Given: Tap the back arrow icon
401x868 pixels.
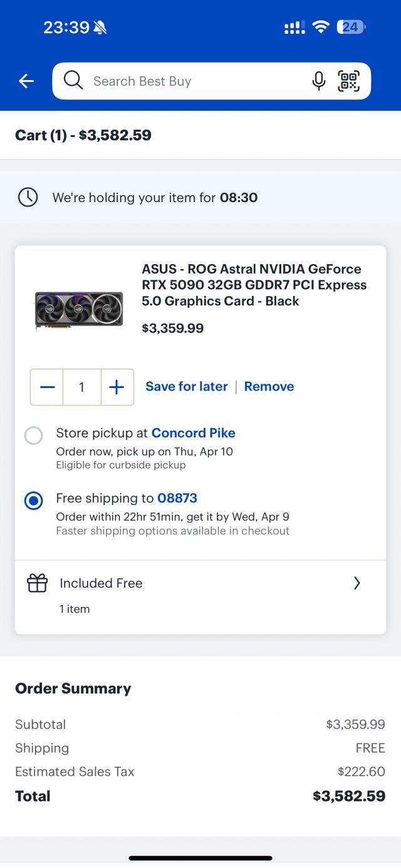Looking at the screenshot, I should 26,81.
